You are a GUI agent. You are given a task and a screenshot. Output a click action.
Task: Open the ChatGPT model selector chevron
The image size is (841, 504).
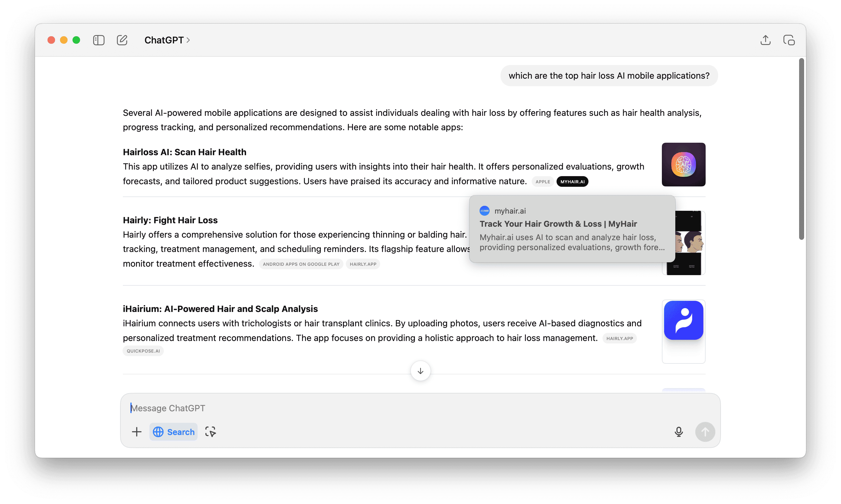pyautogui.click(x=188, y=40)
